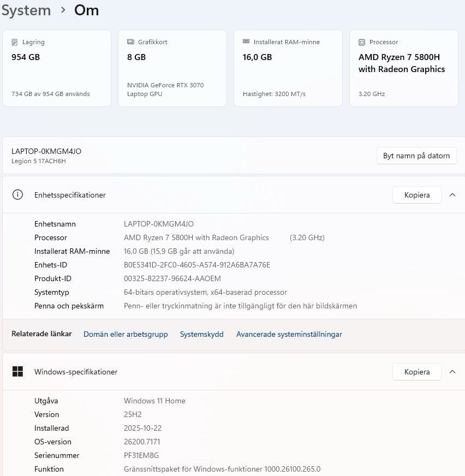Open Avancerade systeminställningar link
The width and height of the screenshot is (465, 476).
[289, 334]
